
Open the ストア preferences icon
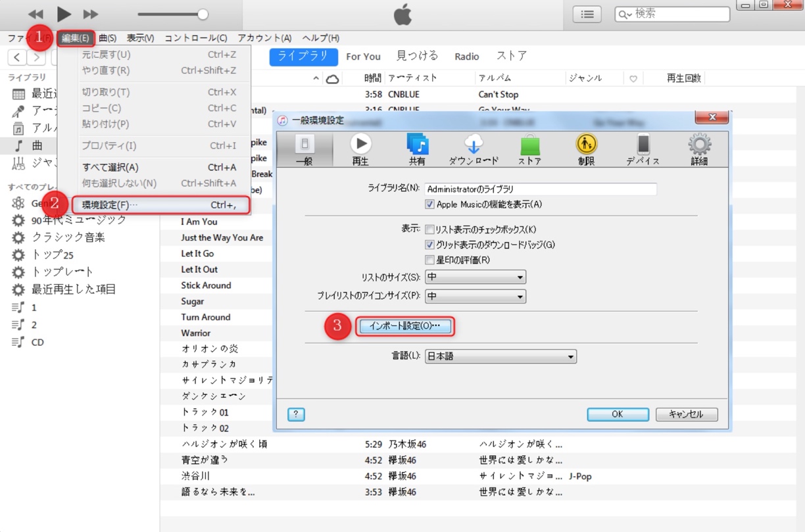[x=529, y=149]
